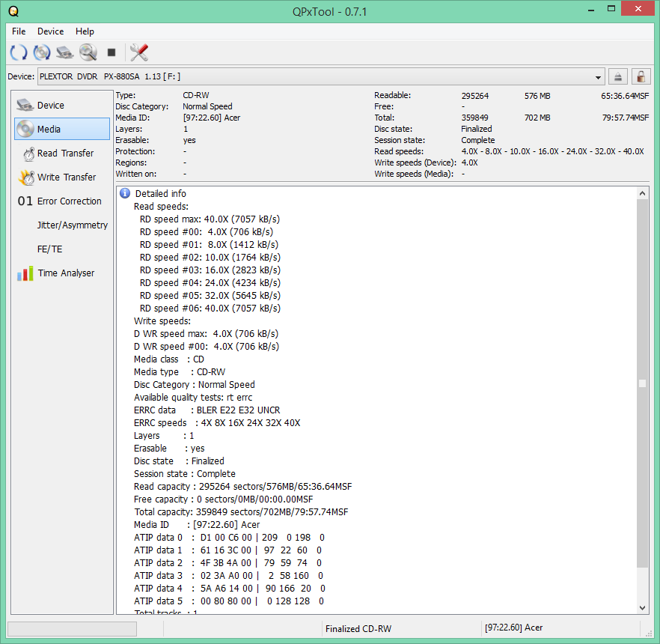This screenshot has height=644, width=660.
Task: Click the empty progress bar in status bar
Action: pos(72,629)
